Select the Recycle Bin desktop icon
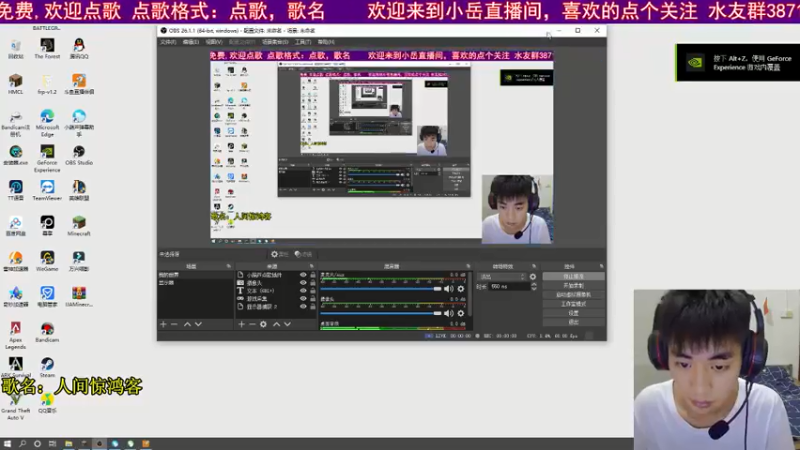 pos(15,48)
